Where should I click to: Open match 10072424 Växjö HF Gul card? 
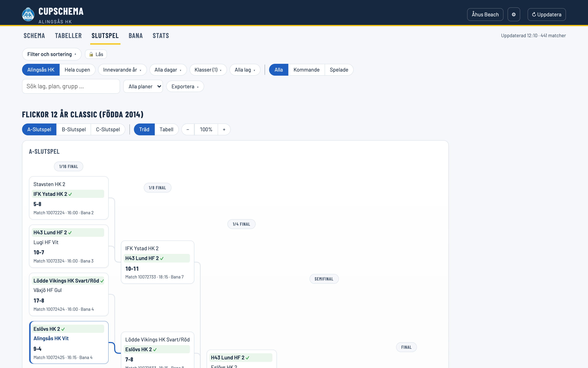point(69,294)
